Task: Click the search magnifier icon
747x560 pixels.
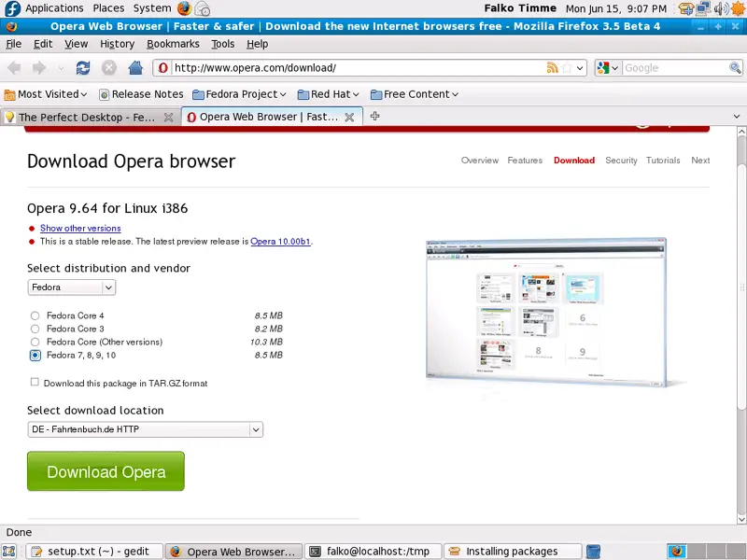Action: coord(735,67)
